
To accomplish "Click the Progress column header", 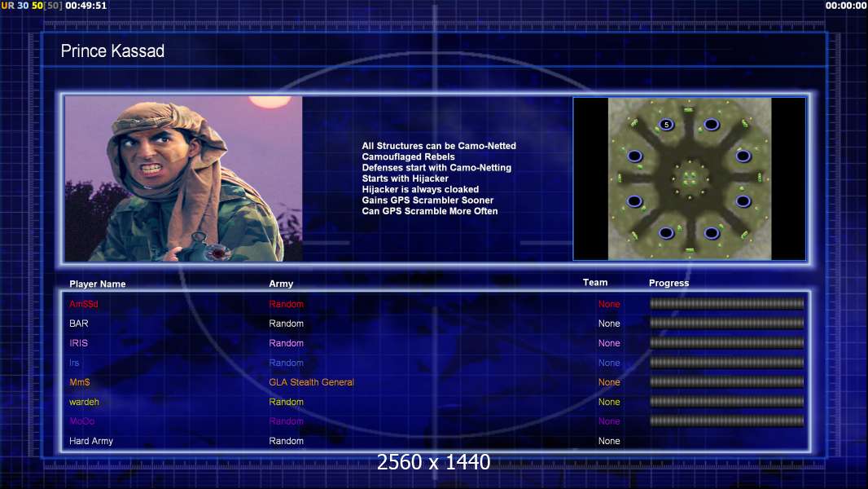I will pyautogui.click(x=669, y=283).
